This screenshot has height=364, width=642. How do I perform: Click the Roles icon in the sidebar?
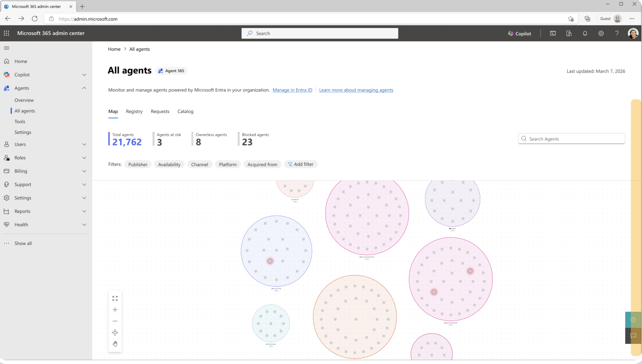coord(7,158)
